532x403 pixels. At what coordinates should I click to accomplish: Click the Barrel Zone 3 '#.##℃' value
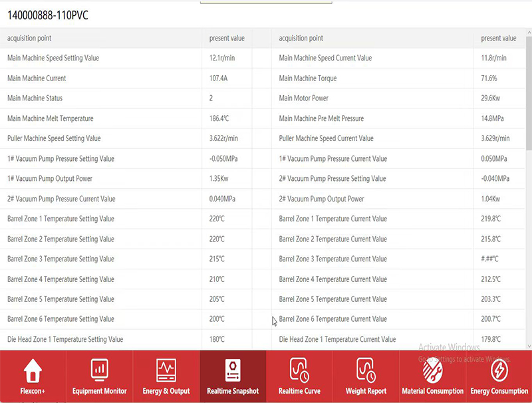(489, 259)
